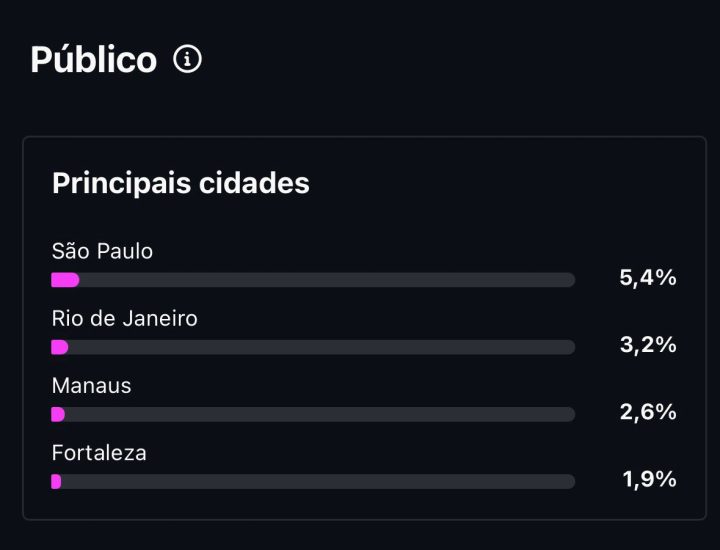Click the Principais cidades title
This screenshot has width=720, height=550.
pos(180,183)
